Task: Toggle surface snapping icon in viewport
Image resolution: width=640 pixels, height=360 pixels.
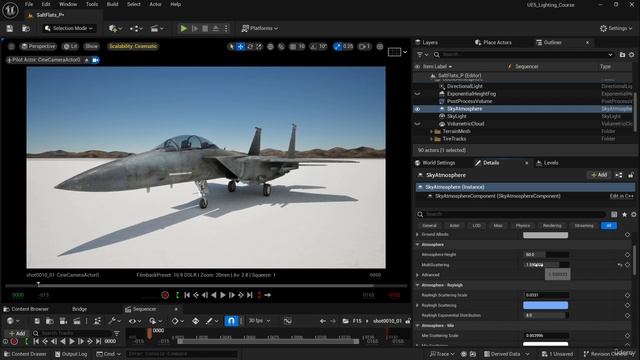Action: (x=281, y=47)
